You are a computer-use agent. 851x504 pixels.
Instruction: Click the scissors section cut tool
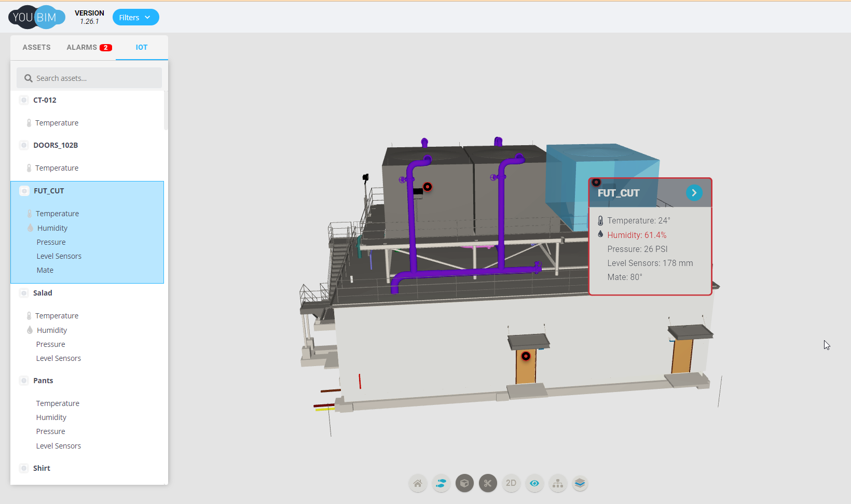pos(488,483)
